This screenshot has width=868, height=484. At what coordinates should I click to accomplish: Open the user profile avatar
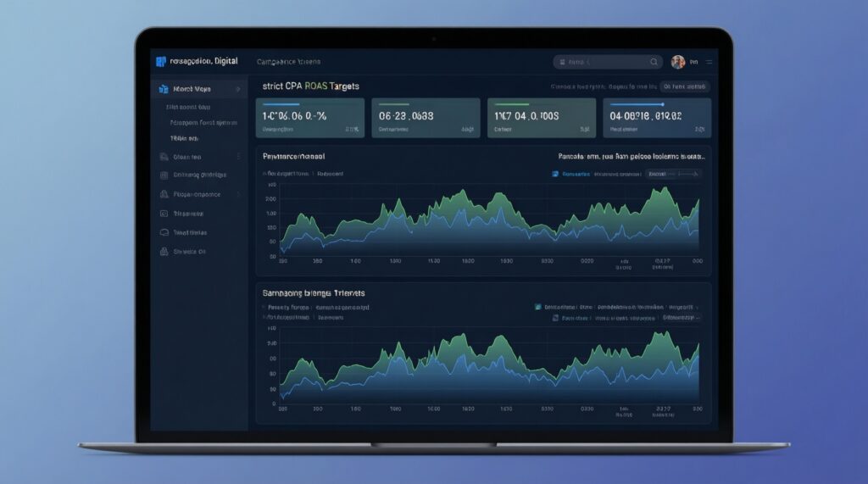(677, 62)
